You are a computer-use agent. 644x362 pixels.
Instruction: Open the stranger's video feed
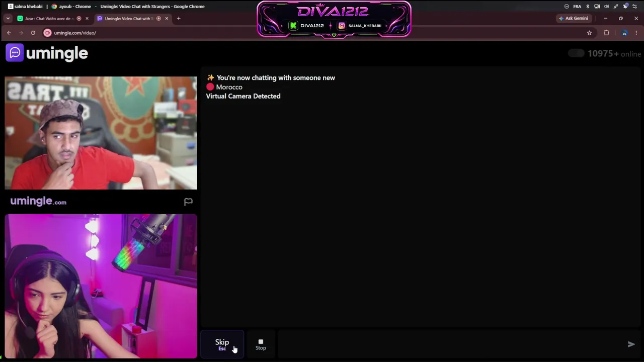click(101, 133)
